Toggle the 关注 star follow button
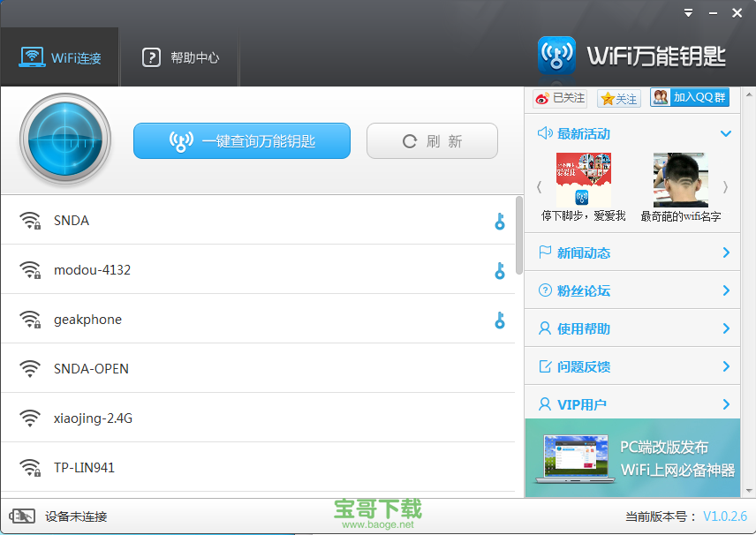 618,98
